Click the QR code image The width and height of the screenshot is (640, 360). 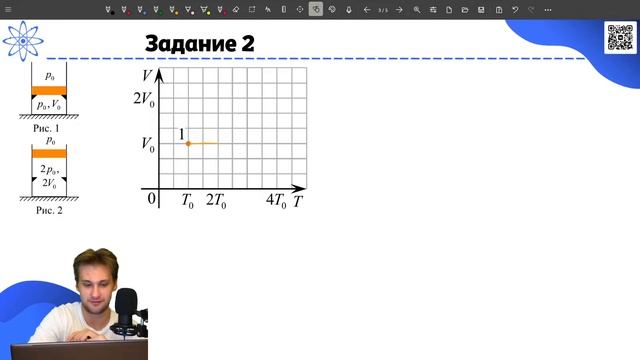[x=620, y=38]
